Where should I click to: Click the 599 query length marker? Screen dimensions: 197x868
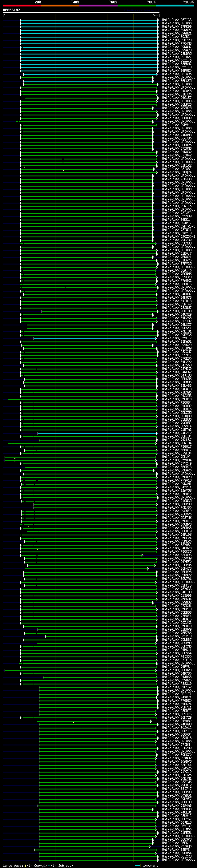155,15
